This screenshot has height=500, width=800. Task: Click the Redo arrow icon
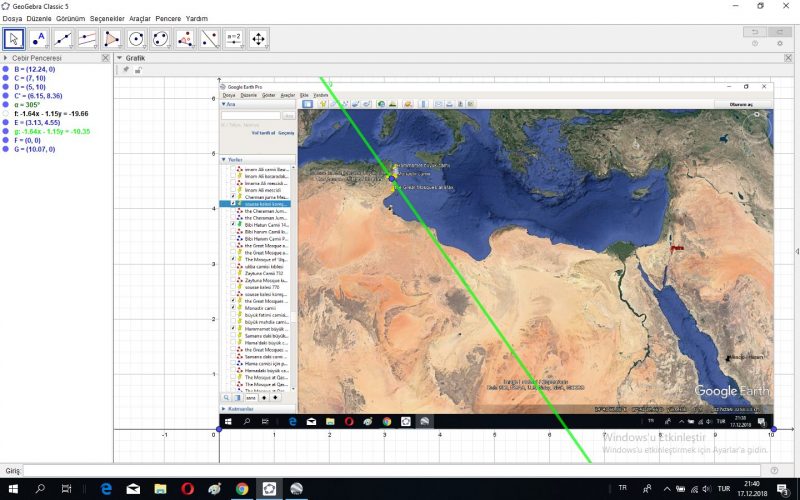point(780,32)
